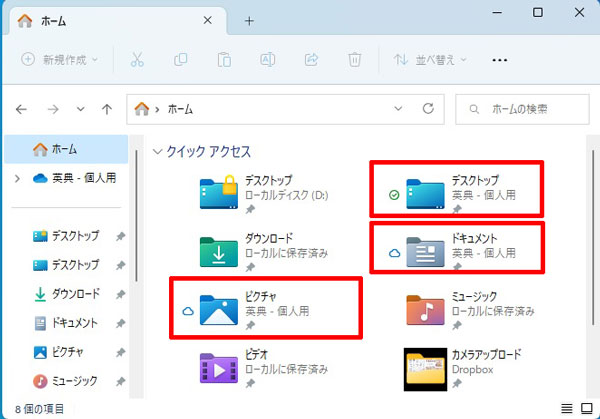Click the share icon in toolbar
Viewport: 600px width, 419px height.
311,60
